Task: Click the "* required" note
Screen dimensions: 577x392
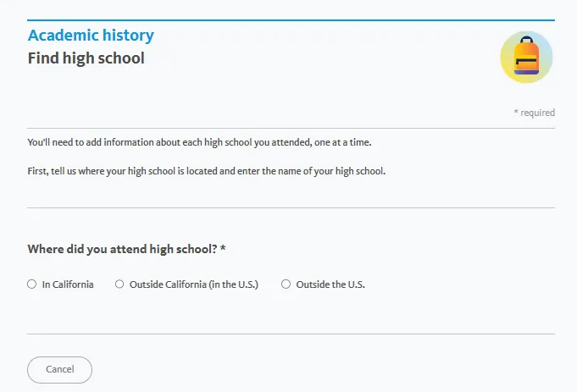Action: coord(534,113)
